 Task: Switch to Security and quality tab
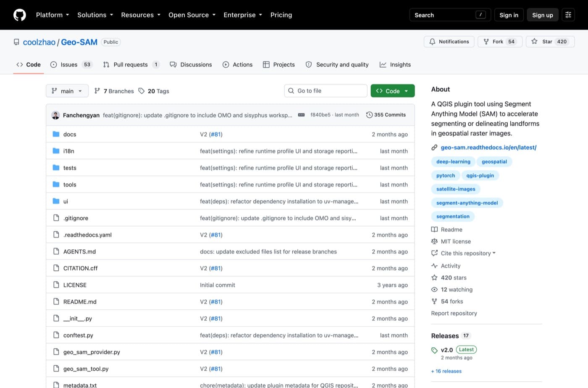(x=337, y=65)
